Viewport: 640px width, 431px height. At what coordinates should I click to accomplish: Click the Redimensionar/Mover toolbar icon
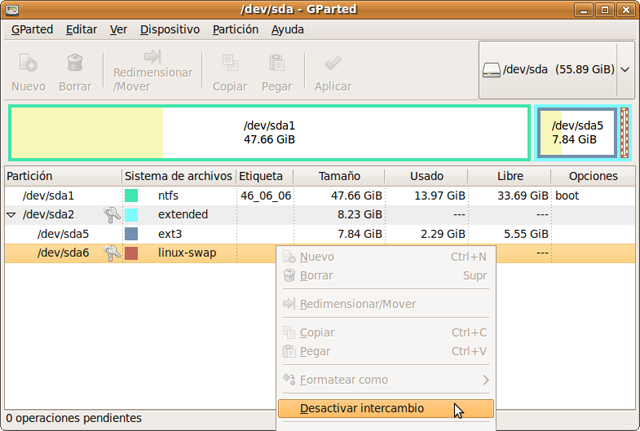point(152,57)
